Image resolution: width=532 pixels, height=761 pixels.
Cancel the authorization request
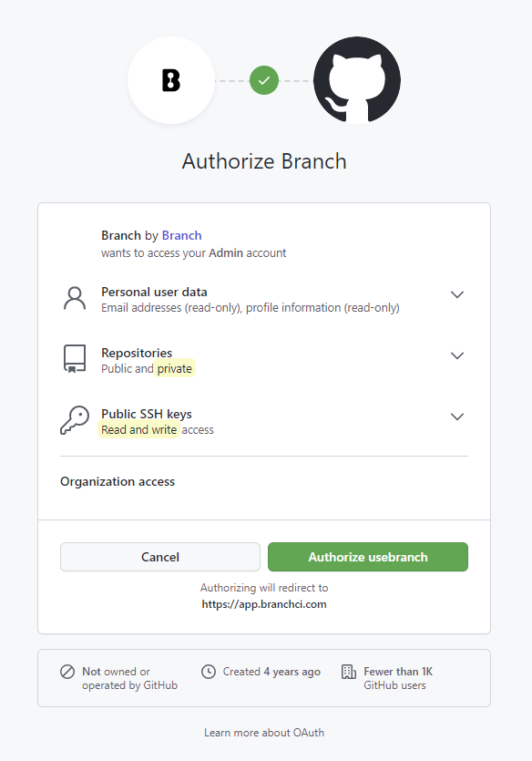(160, 557)
